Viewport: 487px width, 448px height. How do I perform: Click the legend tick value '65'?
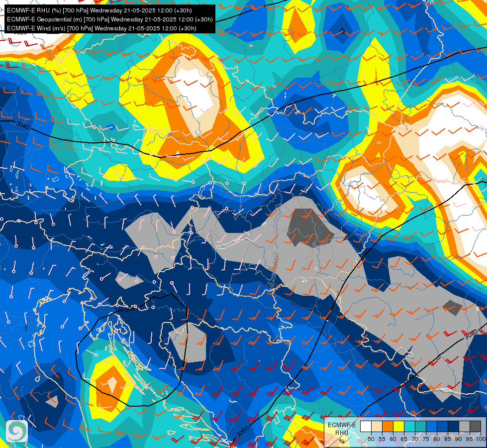(404, 439)
